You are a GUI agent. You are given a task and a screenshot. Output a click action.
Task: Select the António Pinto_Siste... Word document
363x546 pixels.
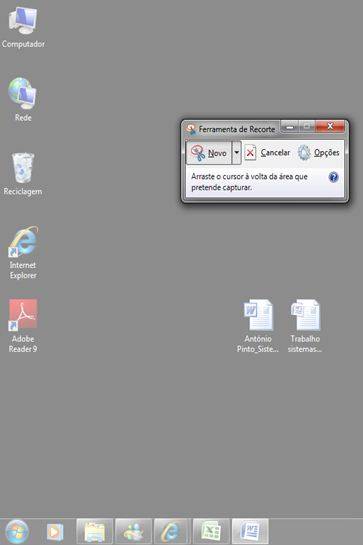click(x=258, y=326)
